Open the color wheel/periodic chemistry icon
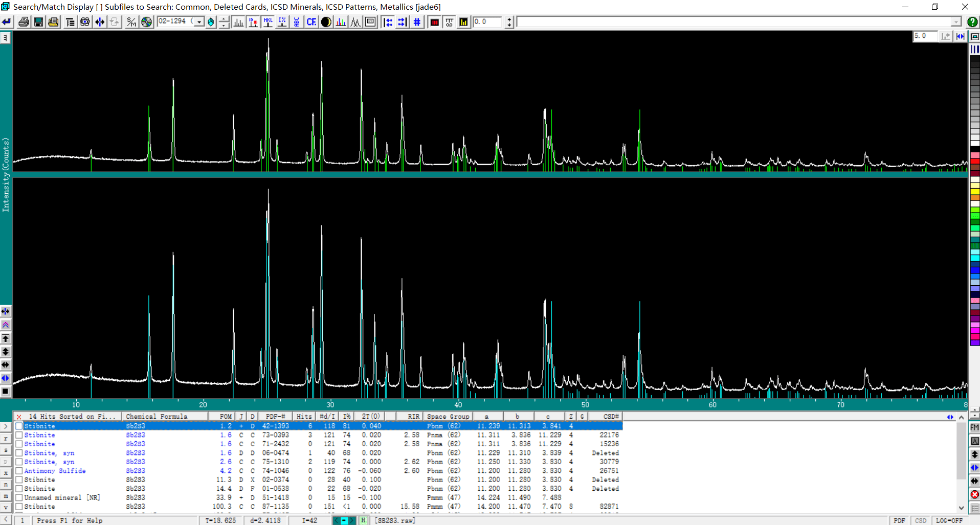The image size is (980, 525). pos(147,22)
